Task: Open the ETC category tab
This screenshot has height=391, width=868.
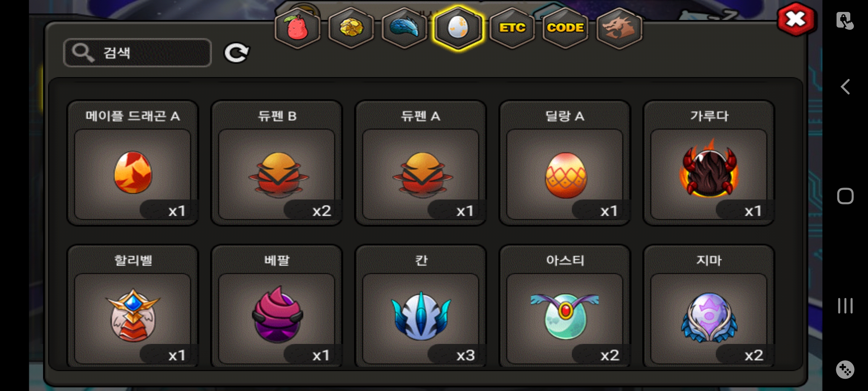Action: point(512,28)
